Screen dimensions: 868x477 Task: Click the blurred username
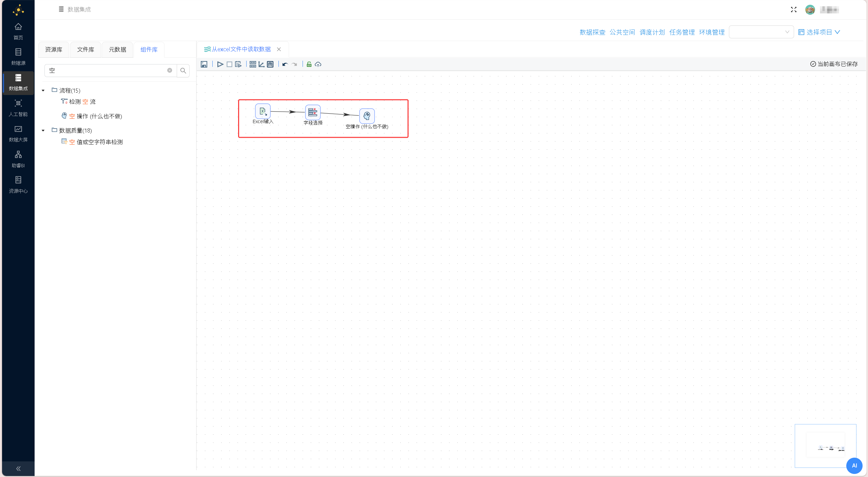click(829, 10)
